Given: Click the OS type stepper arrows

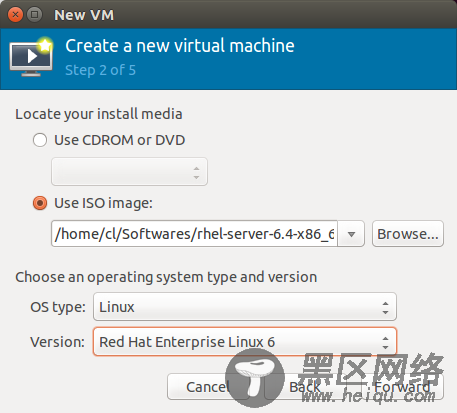Looking at the screenshot, I should click(x=385, y=308).
